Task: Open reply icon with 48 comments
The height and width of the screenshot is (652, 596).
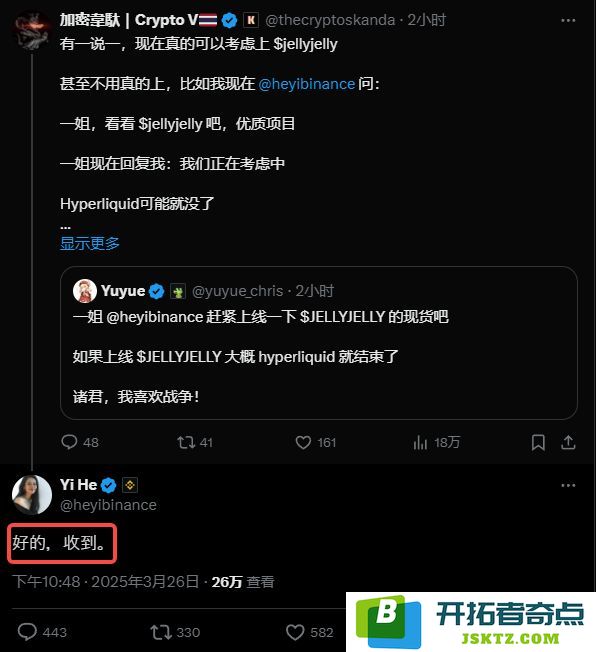Action: 69,442
